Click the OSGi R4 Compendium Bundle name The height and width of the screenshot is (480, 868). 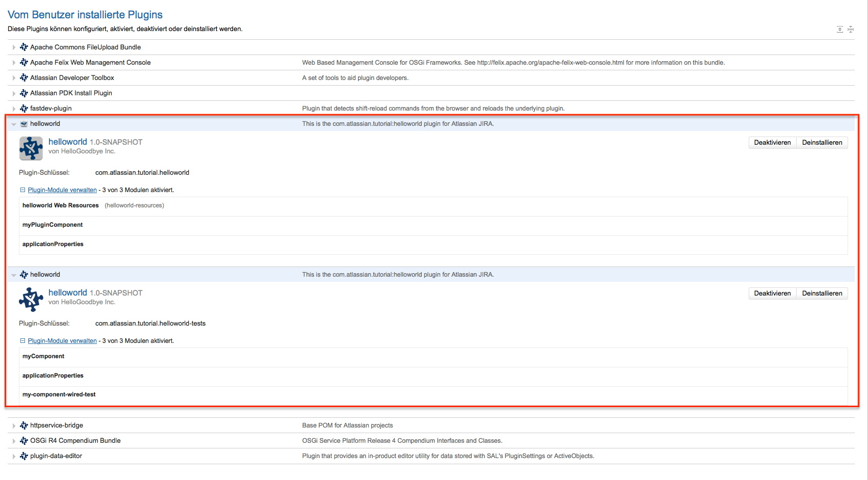(x=75, y=440)
